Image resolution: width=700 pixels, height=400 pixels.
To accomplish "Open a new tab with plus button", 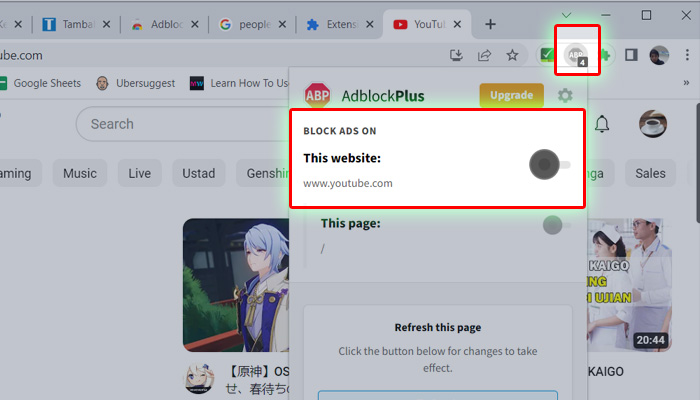I will (490, 24).
